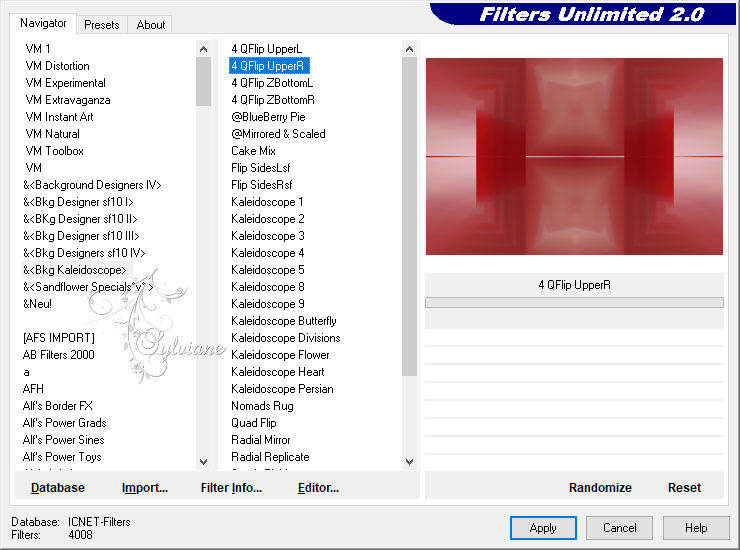
Task: Click the empty parameter slider bar
Action: pyautogui.click(x=574, y=303)
